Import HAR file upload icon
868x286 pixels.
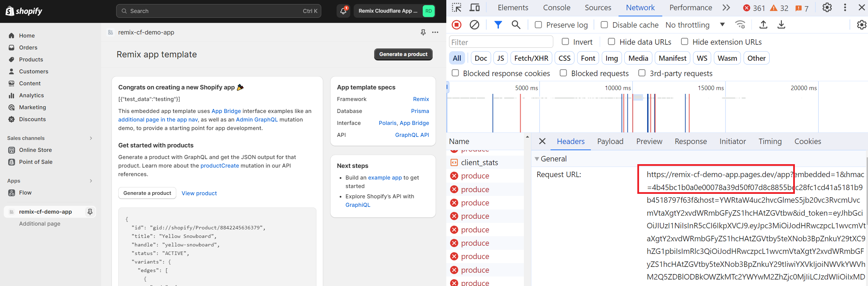coord(763,25)
